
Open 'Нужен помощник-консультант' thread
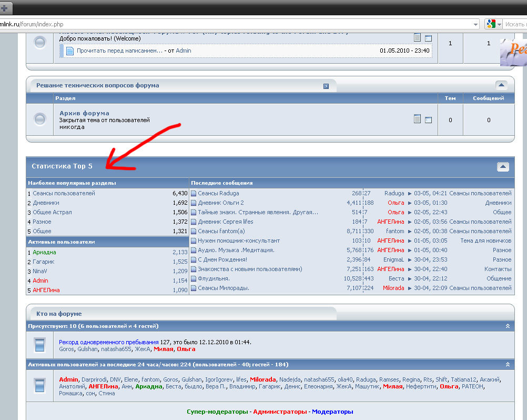[x=239, y=241]
